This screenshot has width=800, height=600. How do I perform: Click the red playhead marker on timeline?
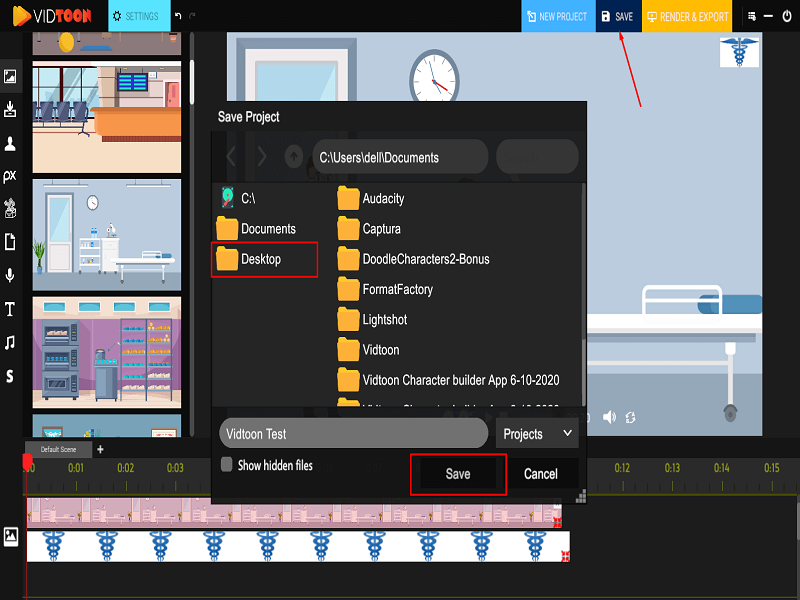coord(28,462)
